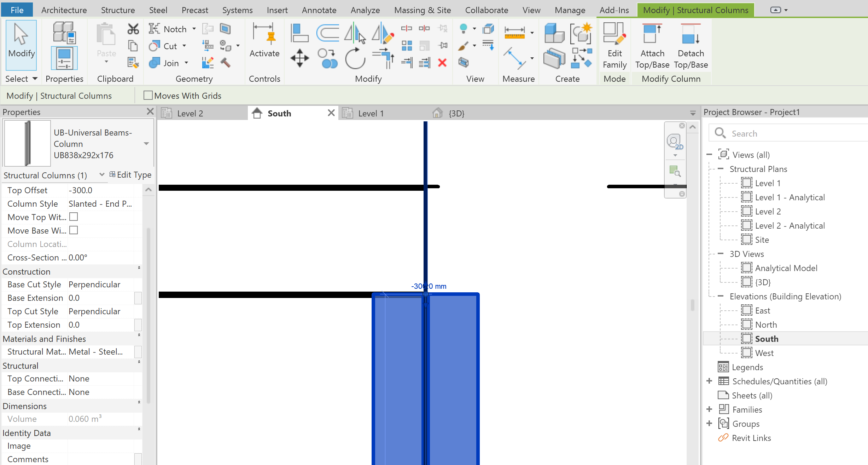The image size is (868, 465).
Task: Collapse Structural Plans in Project Browser
Action: [721, 169]
